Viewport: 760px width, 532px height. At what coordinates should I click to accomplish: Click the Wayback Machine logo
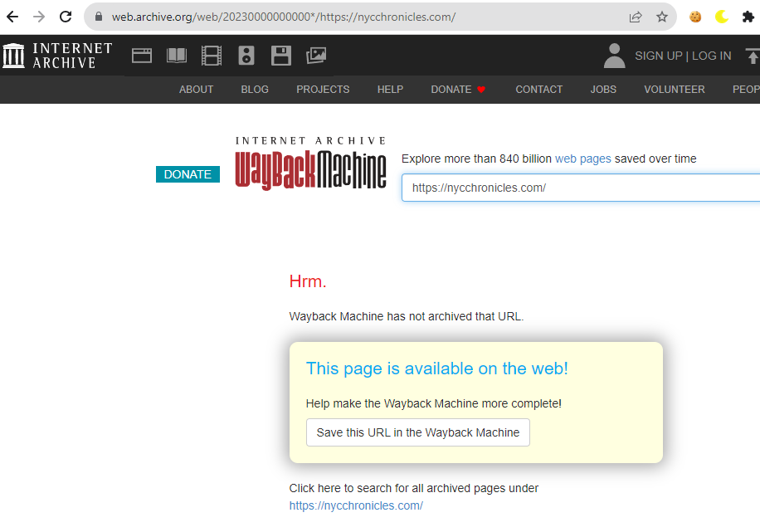(310, 164)
